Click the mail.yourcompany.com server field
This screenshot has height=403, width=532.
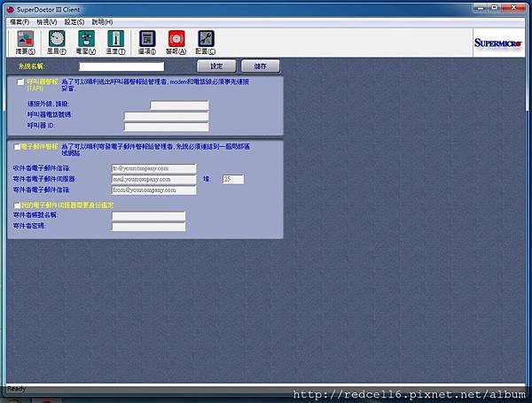coord(153,179)
